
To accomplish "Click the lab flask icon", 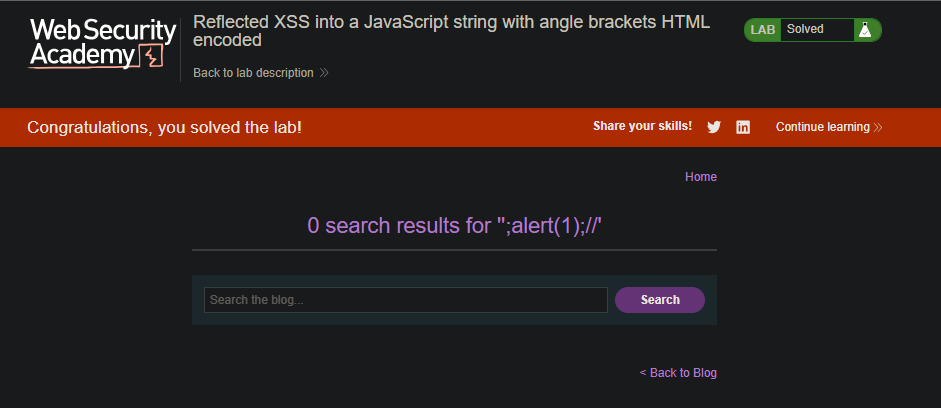I will 864,29.
